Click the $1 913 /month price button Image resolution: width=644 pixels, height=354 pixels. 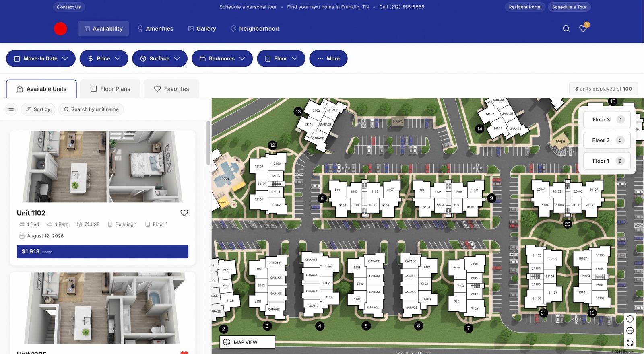coord(103,251)
